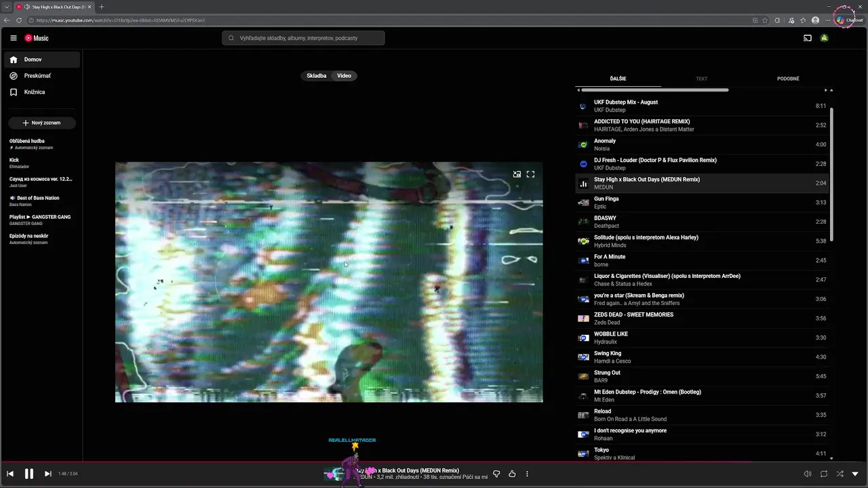Toggle repeat mode
The height and width of the screenshot is (488, 868).
(x=824, y=474)
